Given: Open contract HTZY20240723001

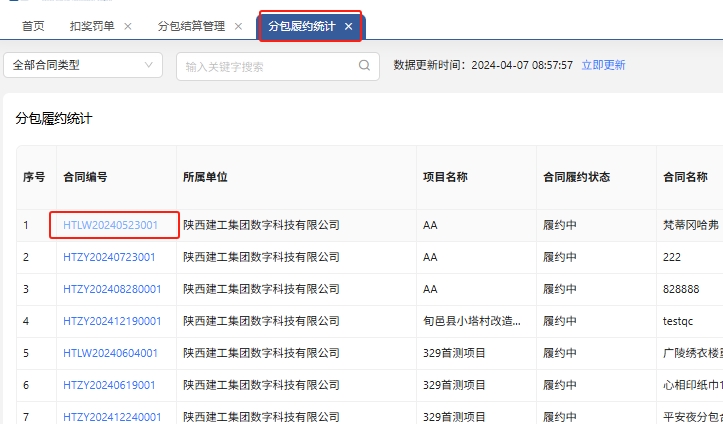Looking at the screenshot, I should 109,257.
